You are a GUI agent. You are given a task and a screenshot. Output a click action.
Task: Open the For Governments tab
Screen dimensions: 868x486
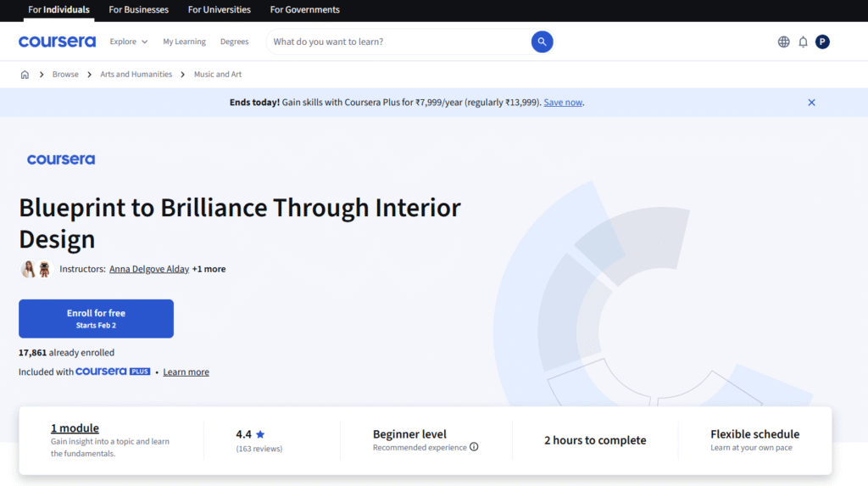304,10
